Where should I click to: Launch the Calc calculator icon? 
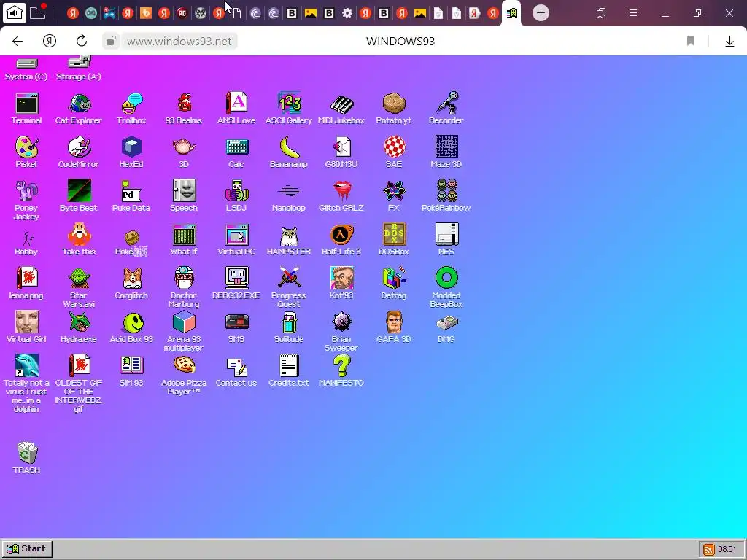tap(236, 152)
